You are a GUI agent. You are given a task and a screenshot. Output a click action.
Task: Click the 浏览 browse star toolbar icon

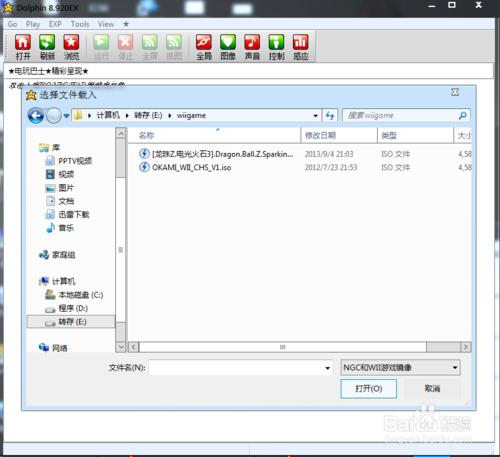(71, 47)
